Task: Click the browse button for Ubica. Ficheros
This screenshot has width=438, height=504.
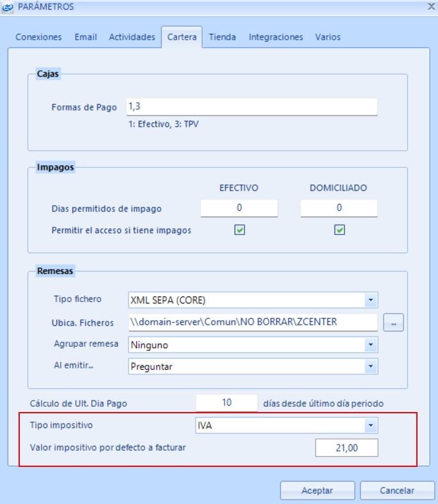Action: pos(393,323)
